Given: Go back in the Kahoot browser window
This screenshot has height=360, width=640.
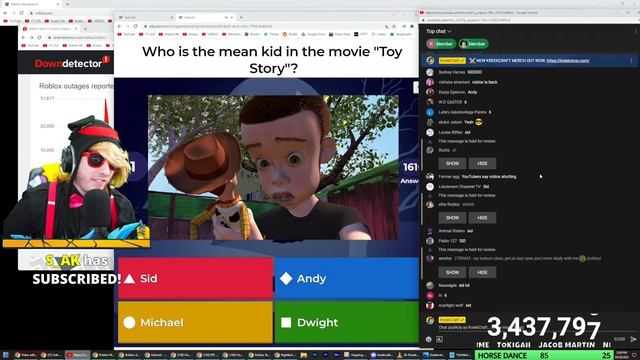Looking at the screenshot, I should click(120, 26).
